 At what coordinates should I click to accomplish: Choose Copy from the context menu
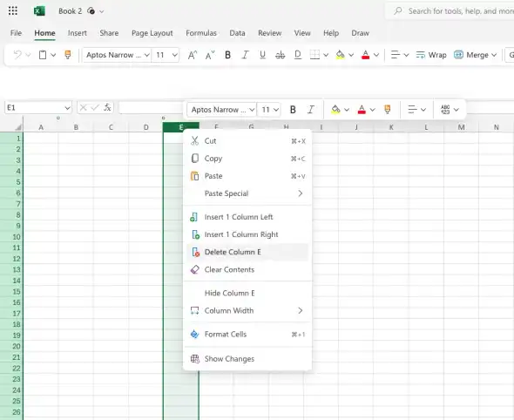point(247,159)
